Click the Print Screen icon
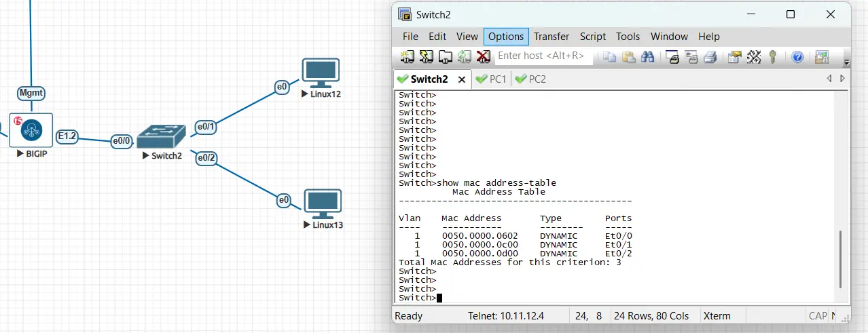This screenshot has height=333, width=868. tap(672, 56)
